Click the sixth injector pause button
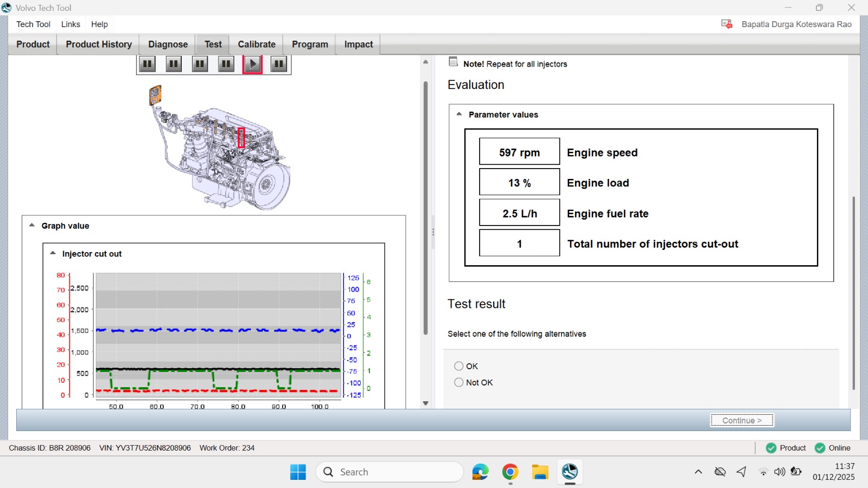 (x=278, y=64)
